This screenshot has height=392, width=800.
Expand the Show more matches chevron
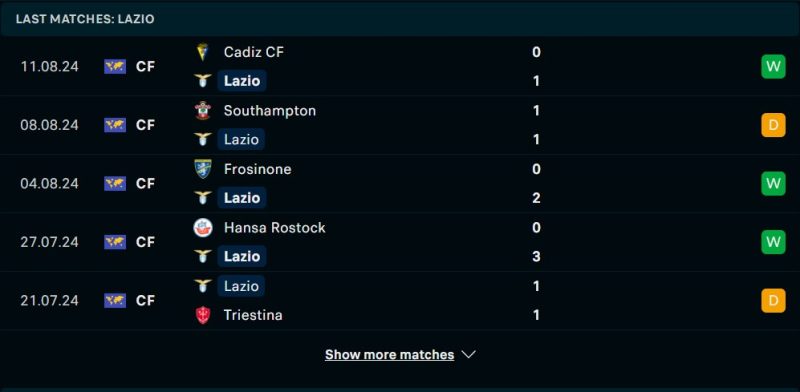coord(469,354)
